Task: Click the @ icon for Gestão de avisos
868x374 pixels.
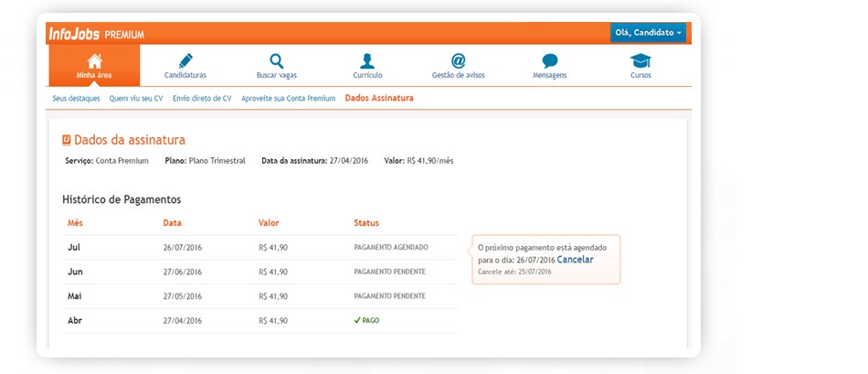Action: tap(459, 60)
